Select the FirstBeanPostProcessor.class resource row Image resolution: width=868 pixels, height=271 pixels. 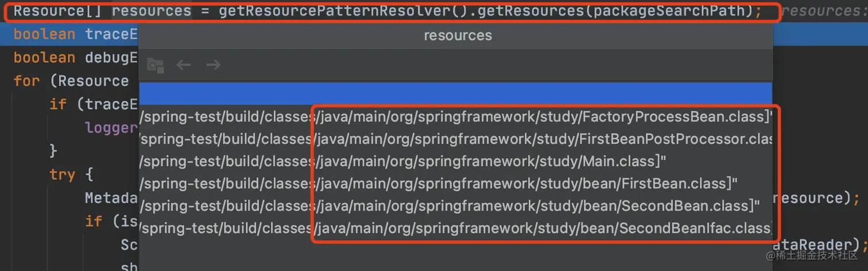456,139
